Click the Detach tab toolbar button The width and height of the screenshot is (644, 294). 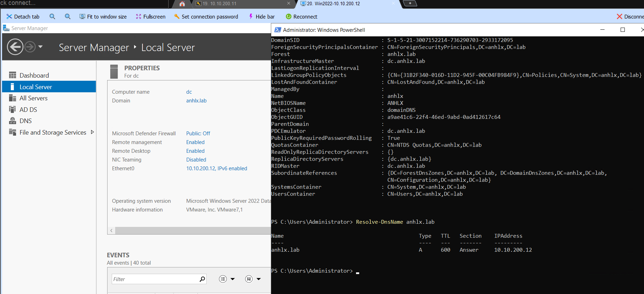pyautogui.click(x=23, y=16)
